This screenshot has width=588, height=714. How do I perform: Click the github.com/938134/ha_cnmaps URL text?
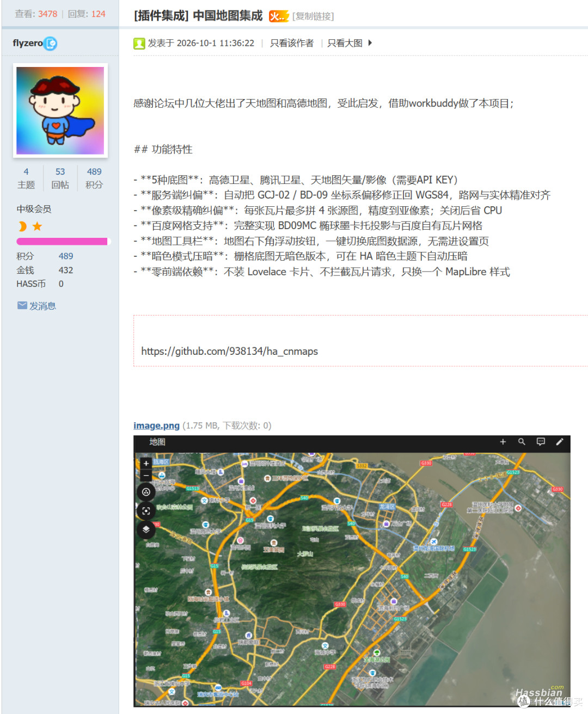[229, 351]
